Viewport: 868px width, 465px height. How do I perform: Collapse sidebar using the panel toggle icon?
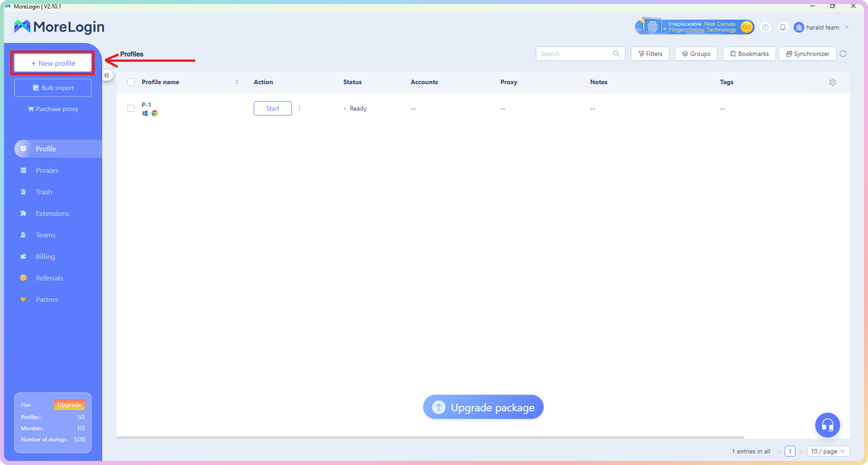coord(107,75)
